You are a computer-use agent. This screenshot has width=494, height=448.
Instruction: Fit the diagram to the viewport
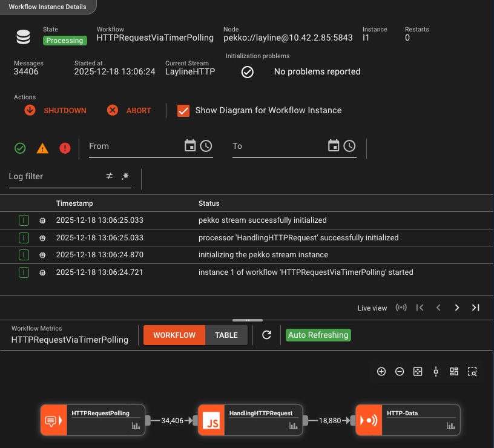point(418,371)
